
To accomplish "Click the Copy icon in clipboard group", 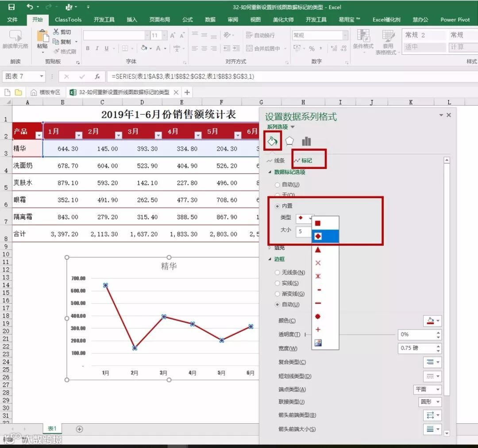I will coord(56,42).
